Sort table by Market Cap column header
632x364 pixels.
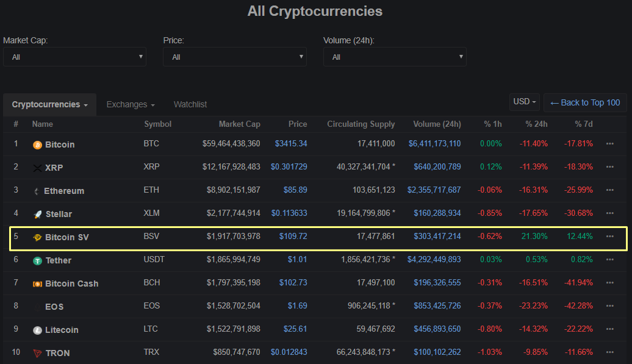pyautogui.click(x=239, y=124)
